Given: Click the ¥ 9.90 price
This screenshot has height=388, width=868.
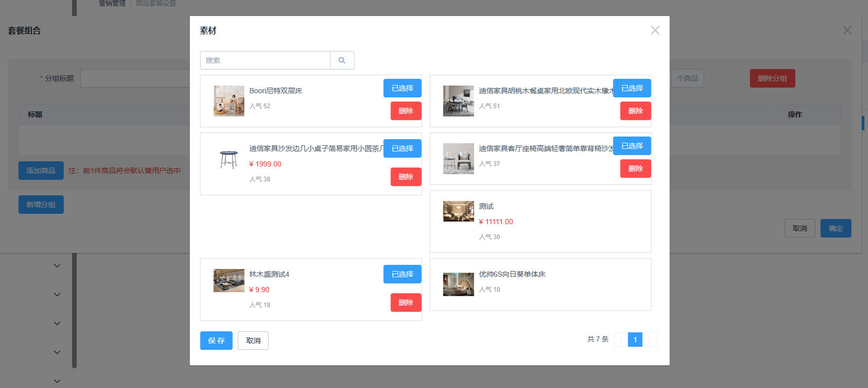Looking at the screenshot, I should click(259, 290).
